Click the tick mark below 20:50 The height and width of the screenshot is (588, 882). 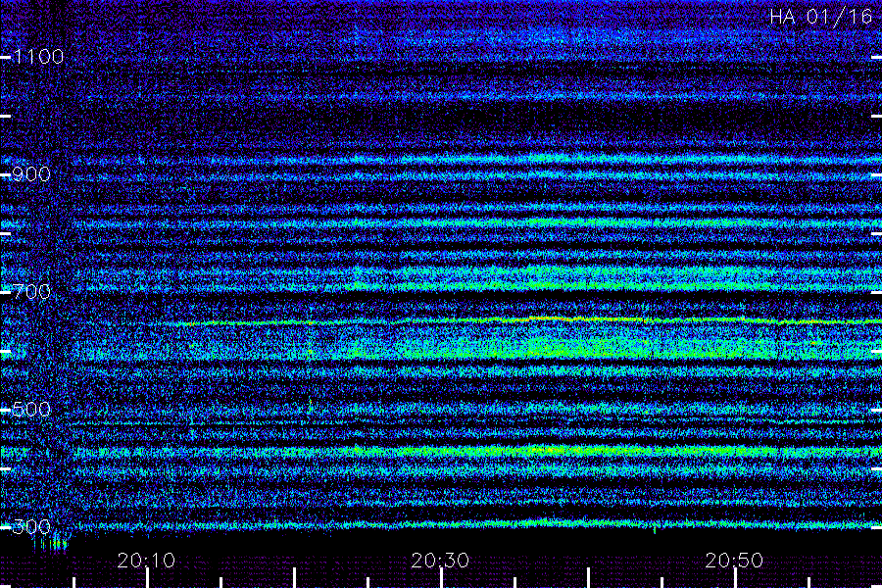click(736, 578)
